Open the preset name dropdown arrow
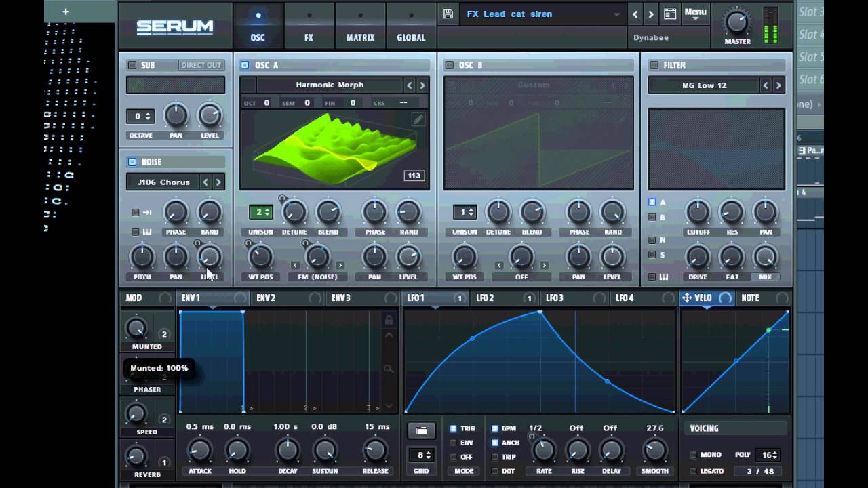This screenshot has height=488, width=868. (x=616, y=14)
